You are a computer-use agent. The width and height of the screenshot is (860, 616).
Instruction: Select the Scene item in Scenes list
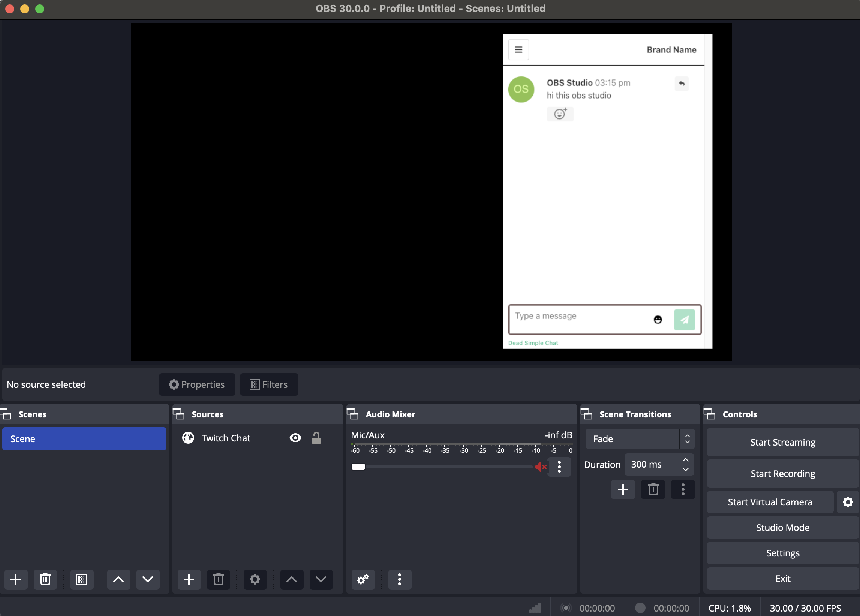coord(83,438)
